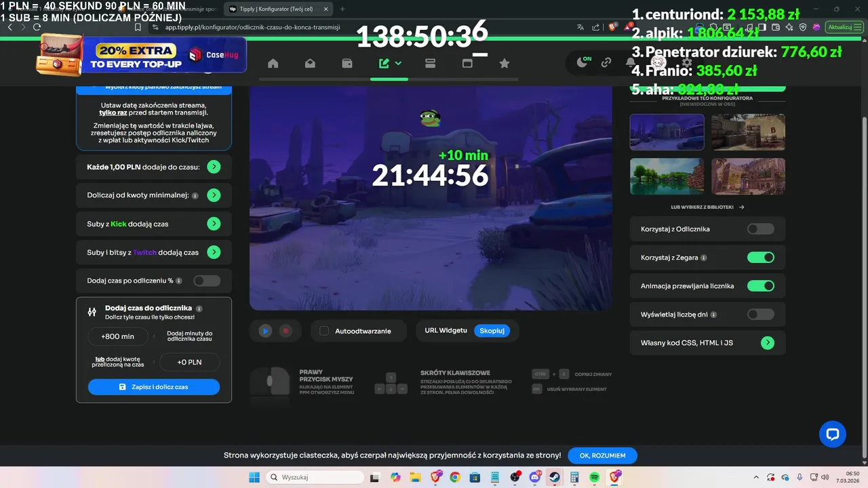Click the chain link icon in navbar

[x=606, y=62]
